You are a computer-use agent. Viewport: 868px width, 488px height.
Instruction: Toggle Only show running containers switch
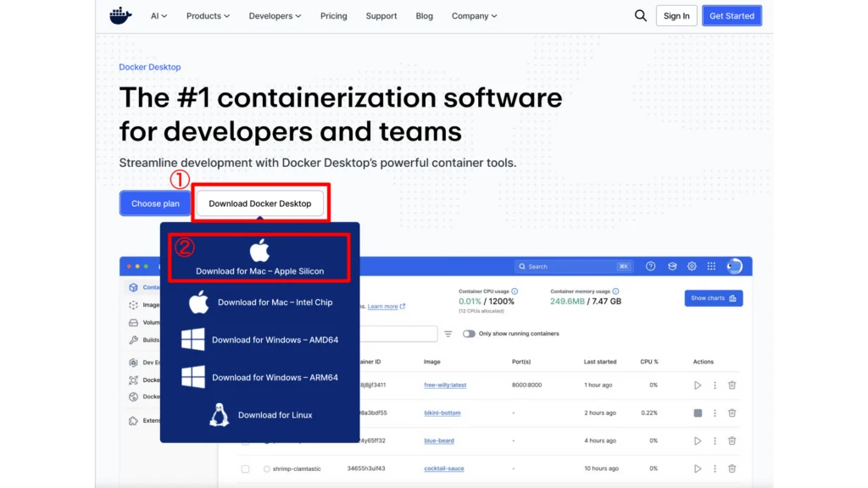(x=469, y=334)
